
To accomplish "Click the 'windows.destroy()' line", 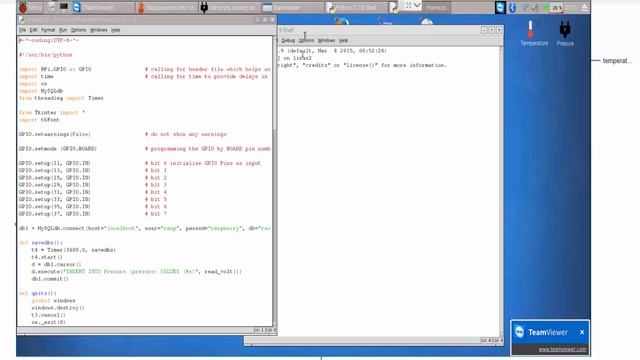I will click(x=58, y=308).
